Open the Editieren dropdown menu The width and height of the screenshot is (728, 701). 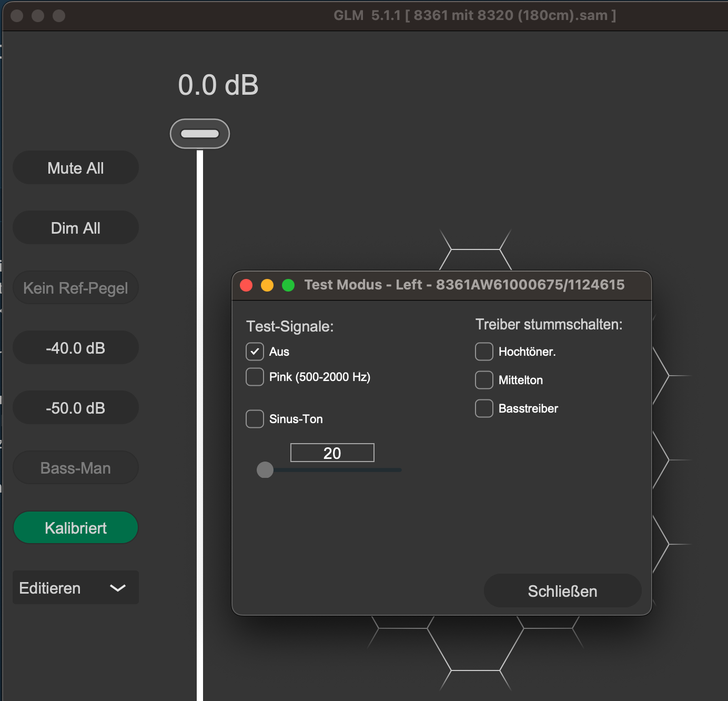tap(75, 588)
